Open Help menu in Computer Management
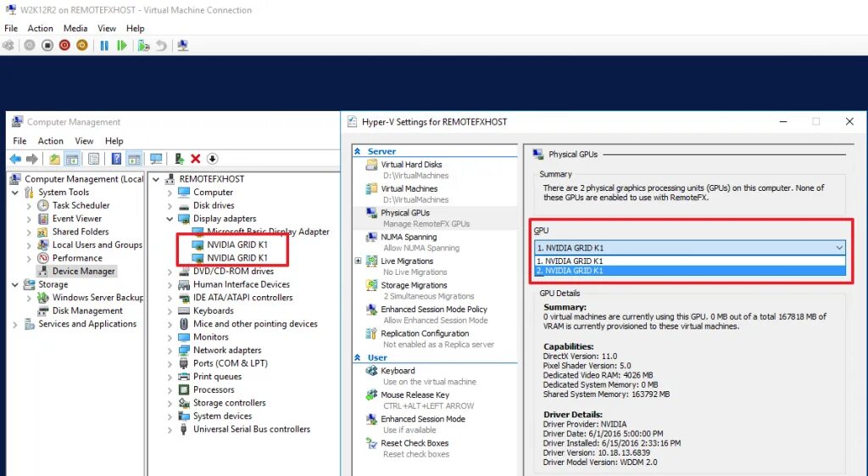The width and height of the screenshot is (868, 476). click(x=114, y=141)
